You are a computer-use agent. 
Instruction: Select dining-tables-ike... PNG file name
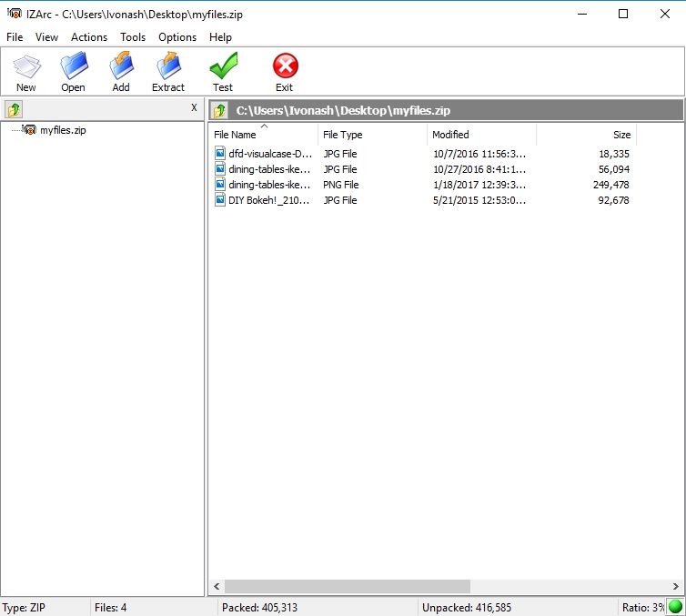269,185
